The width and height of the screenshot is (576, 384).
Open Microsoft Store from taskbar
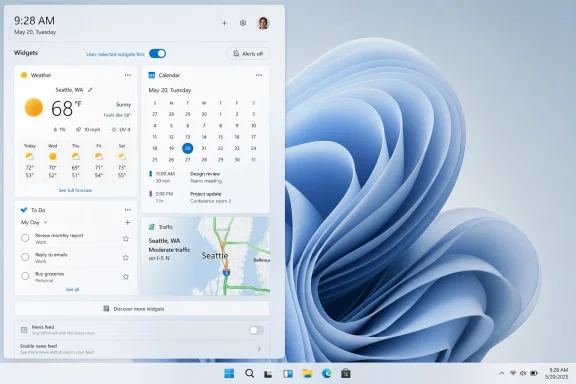pyautogui.click(x=345, y=374)
